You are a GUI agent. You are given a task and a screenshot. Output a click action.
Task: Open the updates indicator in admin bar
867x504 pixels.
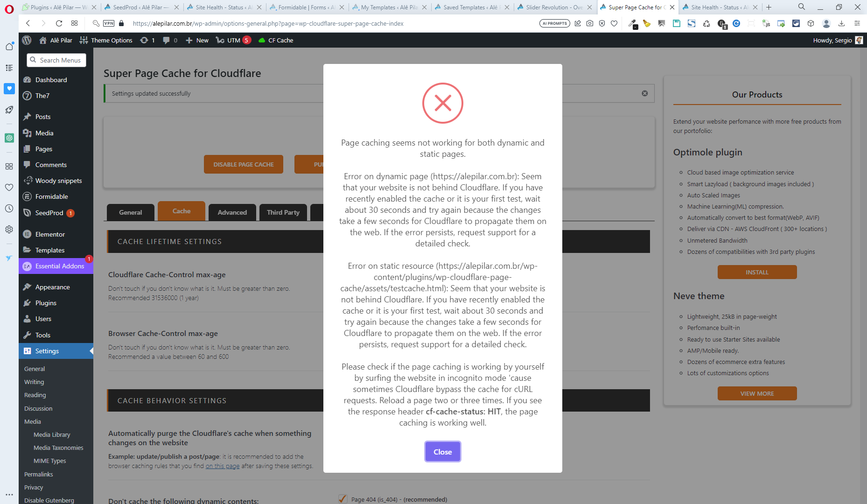pos(147,40)
